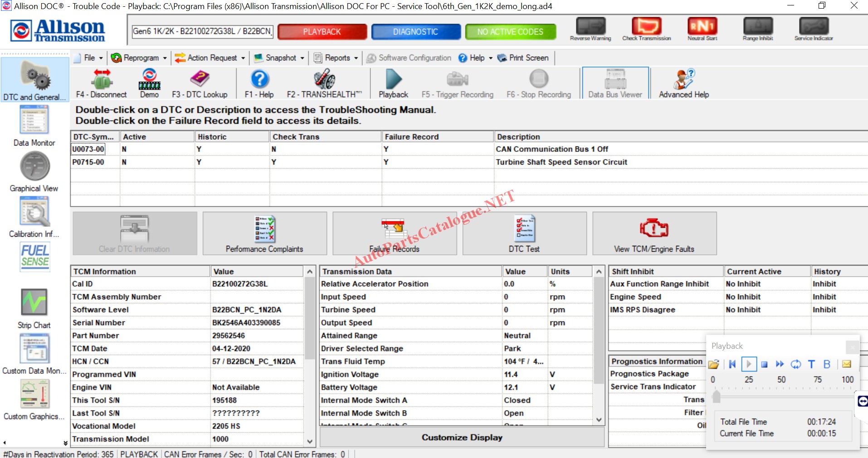The width and height of the screenshot is (868, 458).
Task: Stop playback using the square stop button
Action: coord(764,364)
